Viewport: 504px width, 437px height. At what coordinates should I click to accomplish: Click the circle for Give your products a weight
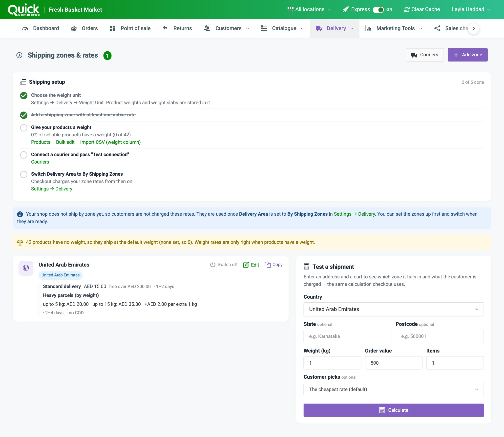tap(24, 128)
